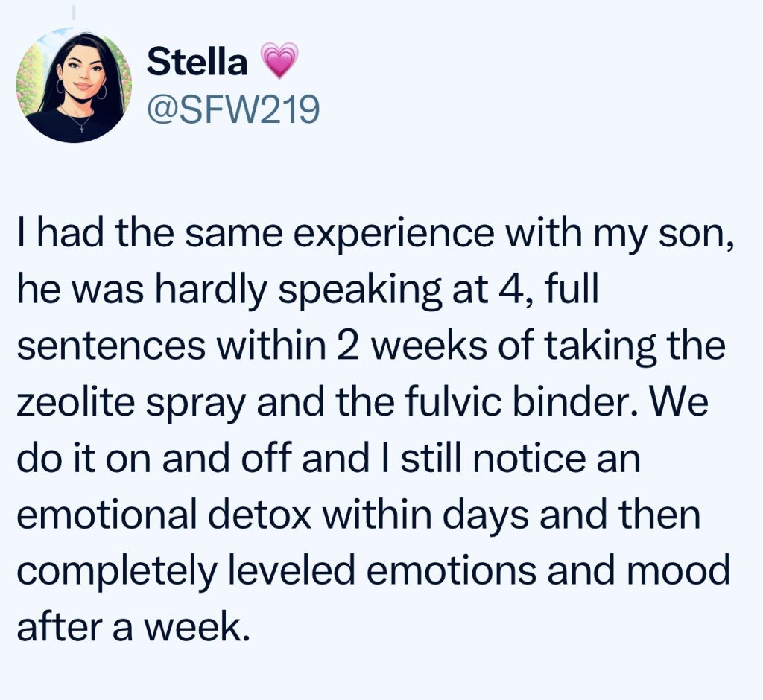
Task: Click the pink sparkling heart emoji
Action: (279, 60)
